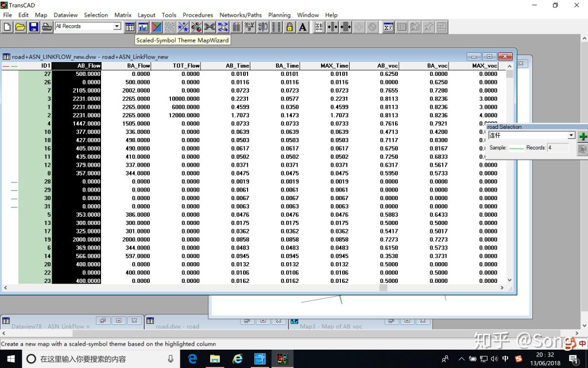Open the Planning menu
Screen dimensions: 588x368
(x=279, y=15)
